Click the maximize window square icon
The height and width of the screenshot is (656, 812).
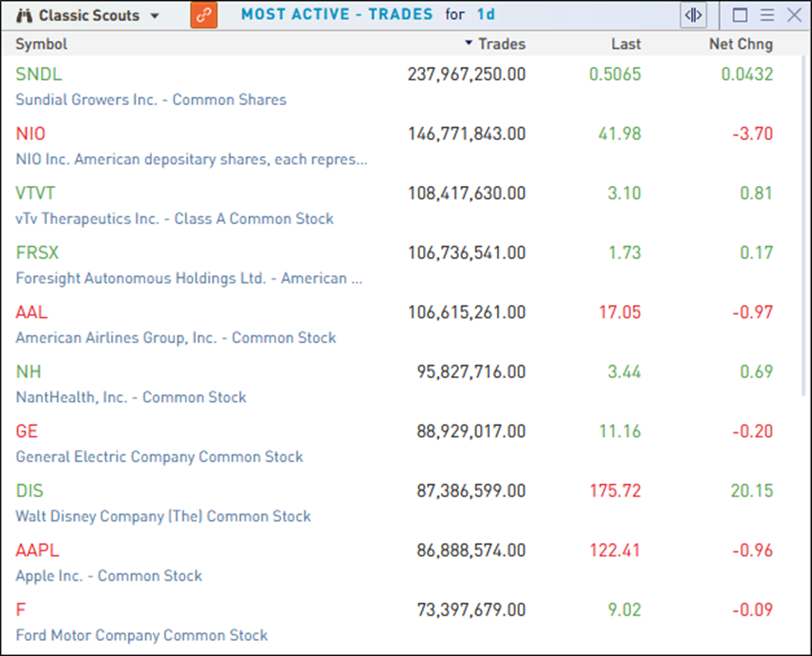(740, 15)
